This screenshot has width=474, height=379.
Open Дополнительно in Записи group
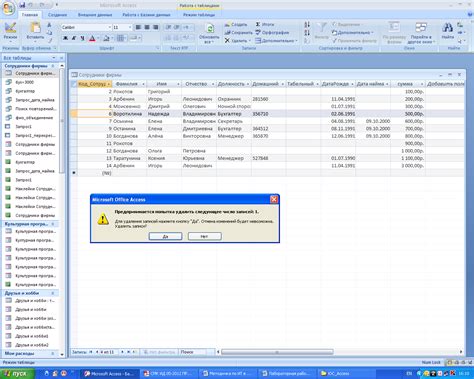[x=276, y=41]
